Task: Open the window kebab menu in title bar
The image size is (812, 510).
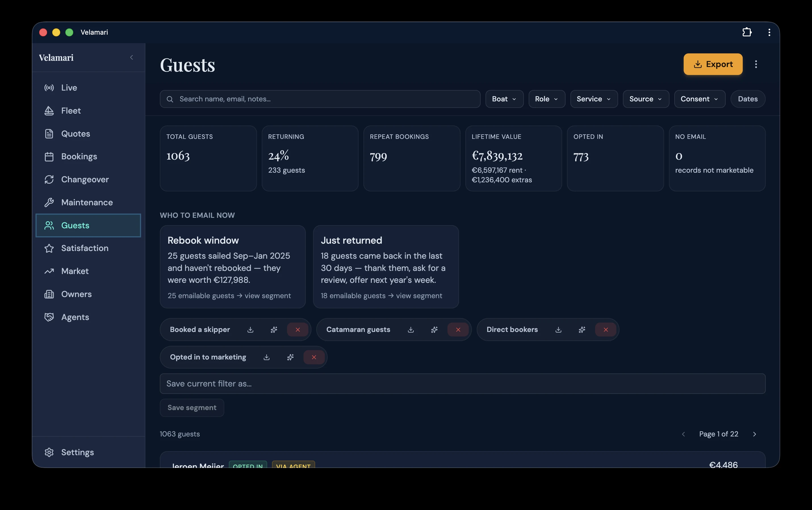Action: tap(769, 32)
